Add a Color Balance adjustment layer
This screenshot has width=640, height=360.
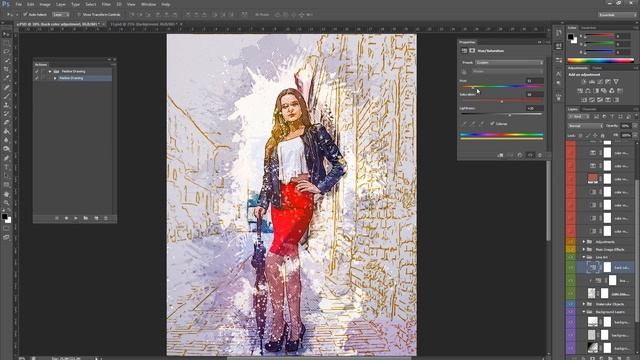click(x=588, y=91)
